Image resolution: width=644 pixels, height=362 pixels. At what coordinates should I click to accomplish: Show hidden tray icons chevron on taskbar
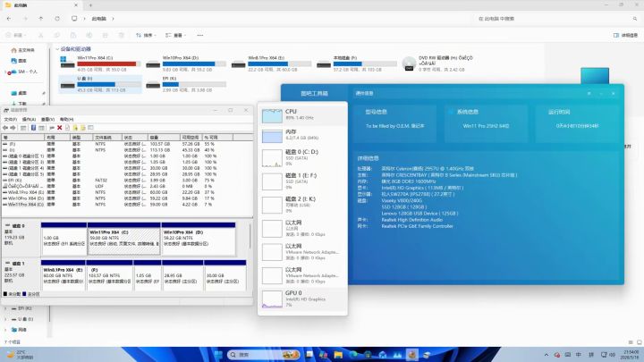pyautogui.click(x=547, y=355)
